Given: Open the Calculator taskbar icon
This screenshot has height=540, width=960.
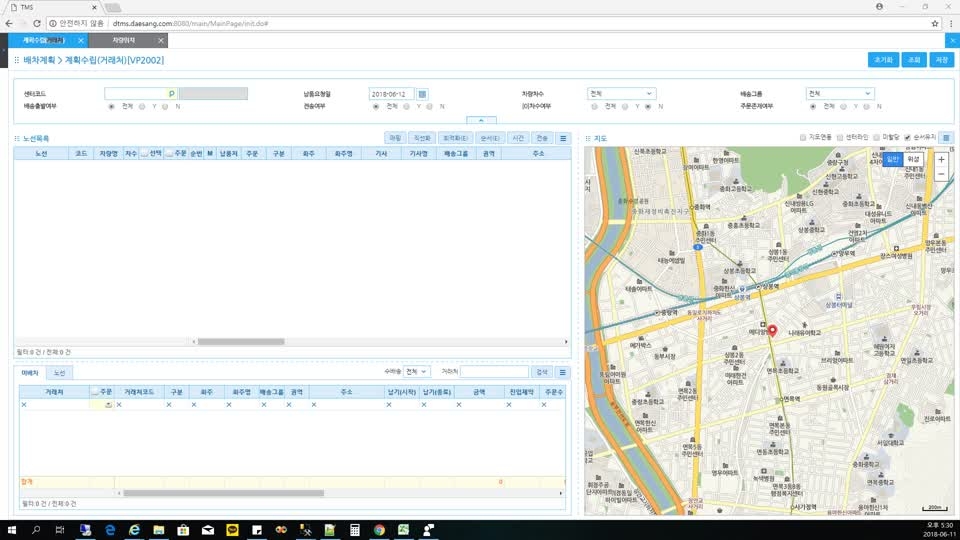Looking at the screenshot, I should pos(354,530).
